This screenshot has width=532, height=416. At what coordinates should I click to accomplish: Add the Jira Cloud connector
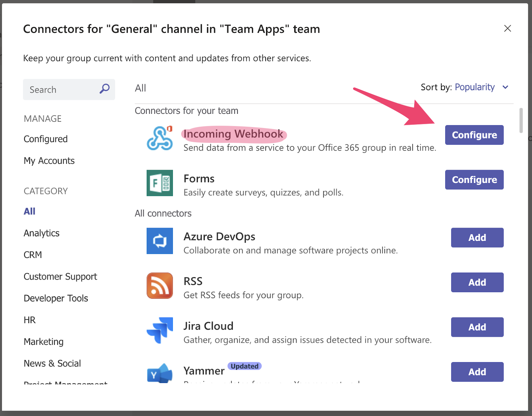(x=477, y=327)
